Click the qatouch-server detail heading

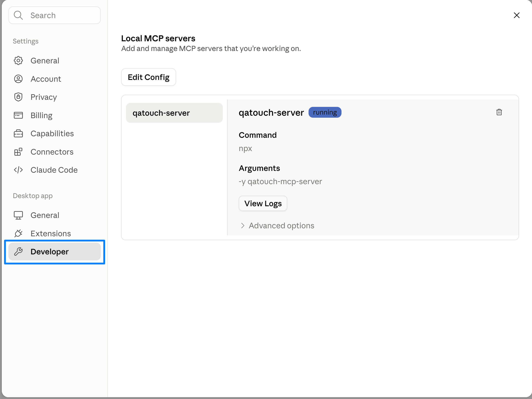(x=271, y=113)
